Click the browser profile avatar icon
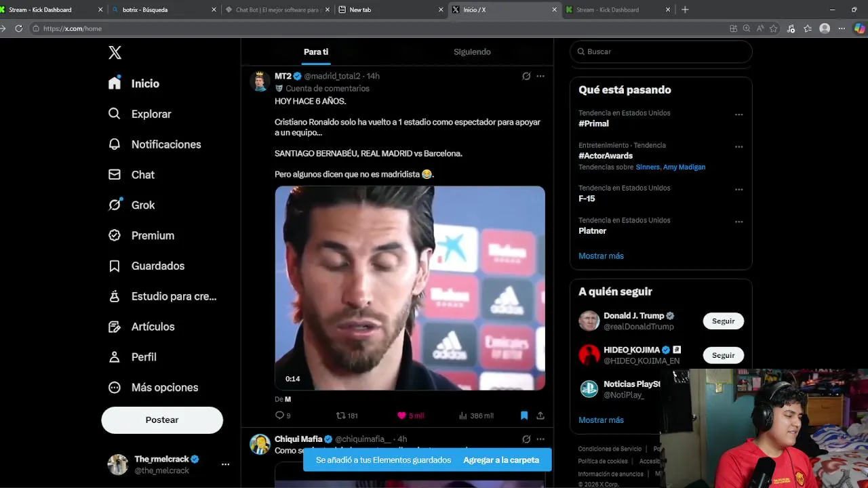868x488 pixels. pos(825,28)
